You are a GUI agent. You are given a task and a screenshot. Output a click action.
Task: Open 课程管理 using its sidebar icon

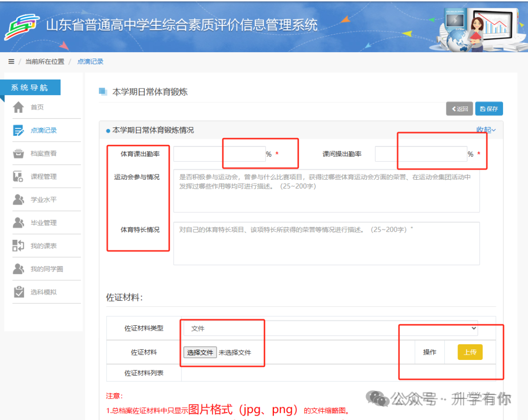(x=18, y=176)
